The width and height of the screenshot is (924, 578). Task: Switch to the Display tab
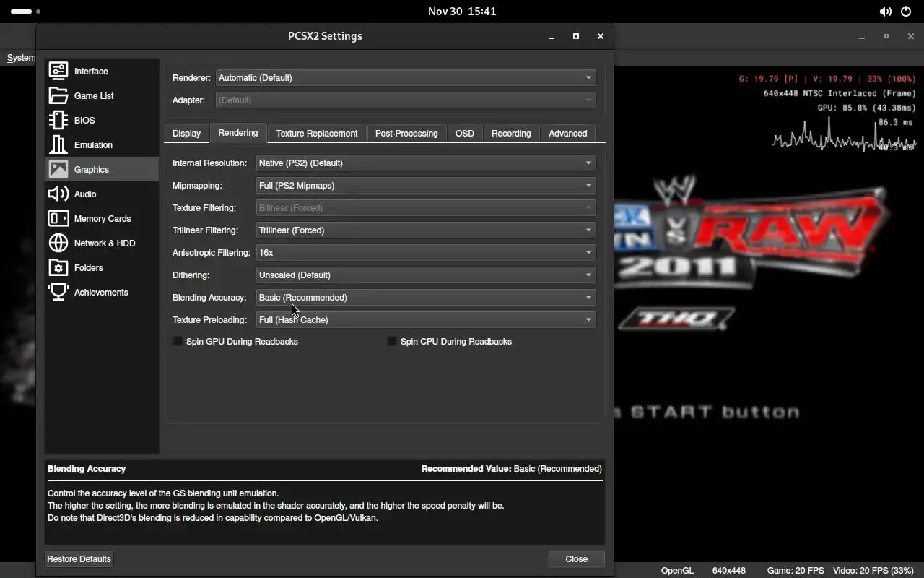186,133
